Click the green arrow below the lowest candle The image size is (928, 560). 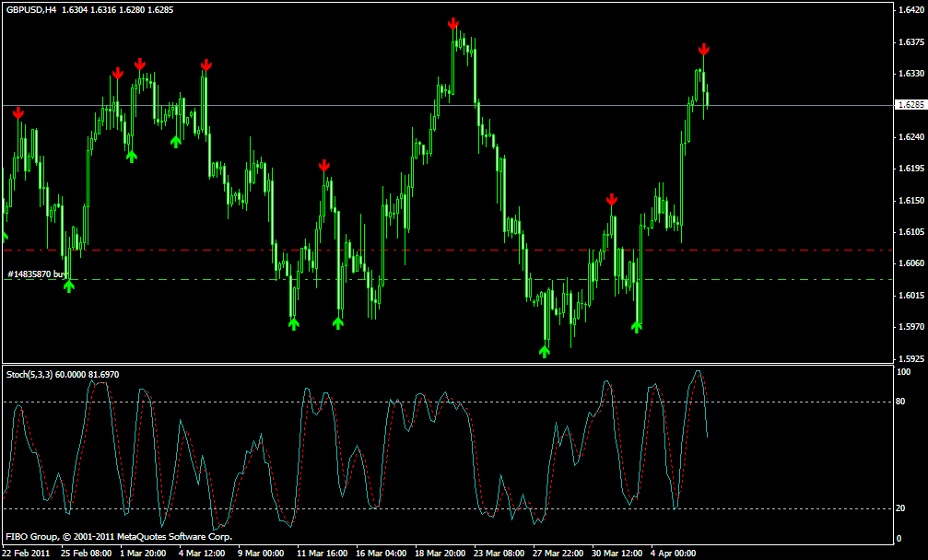click(545, 352)
